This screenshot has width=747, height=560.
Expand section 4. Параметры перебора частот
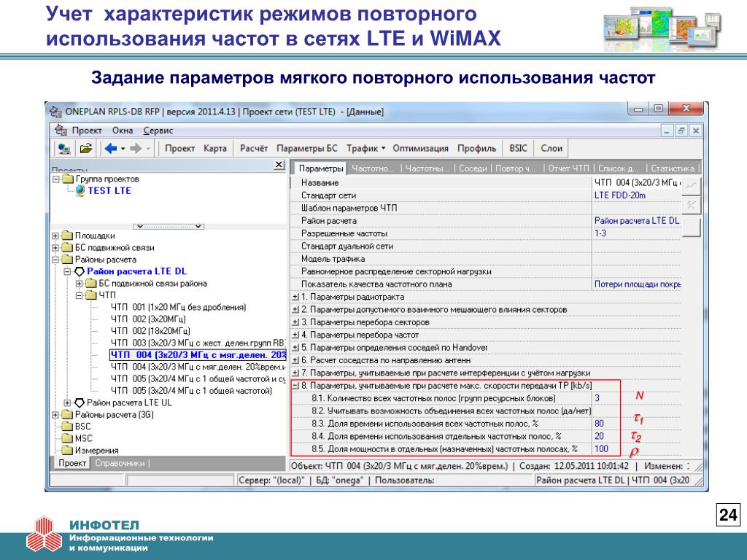(x=295, y=335)
